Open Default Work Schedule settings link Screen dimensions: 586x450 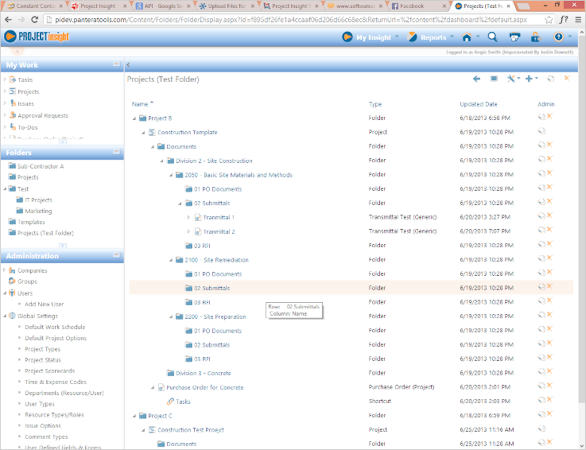click(55, 327)
